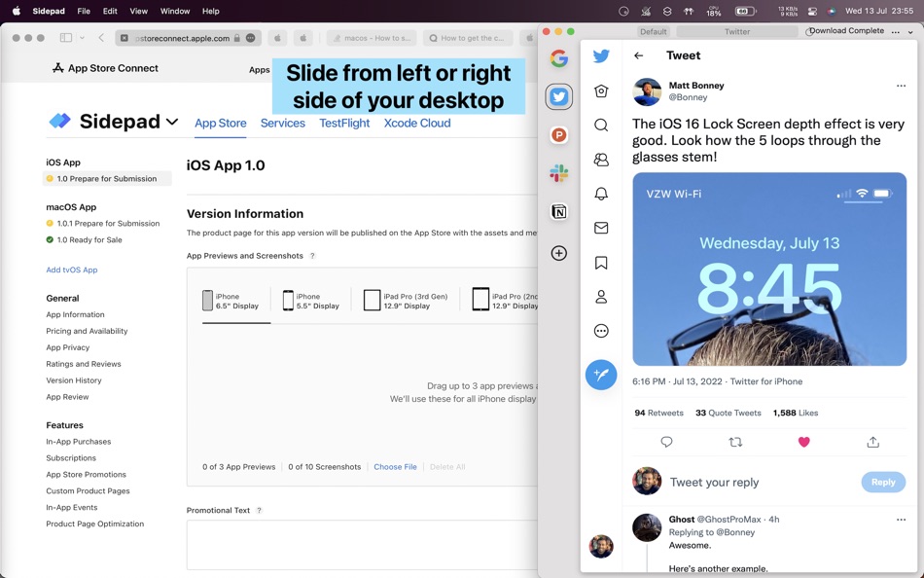Open the File menu
924x578 pixels.
click(x=84, y=11)
